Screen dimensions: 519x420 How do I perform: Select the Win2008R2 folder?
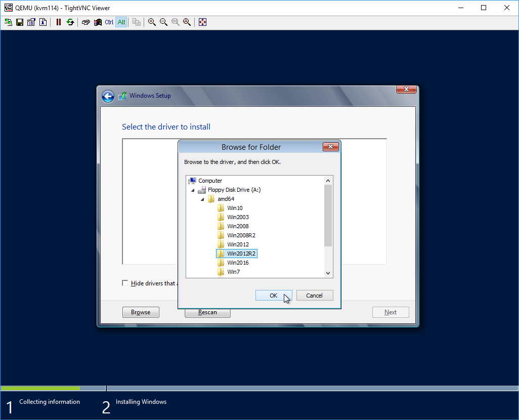pyautogui.click(x=241, y=235)
